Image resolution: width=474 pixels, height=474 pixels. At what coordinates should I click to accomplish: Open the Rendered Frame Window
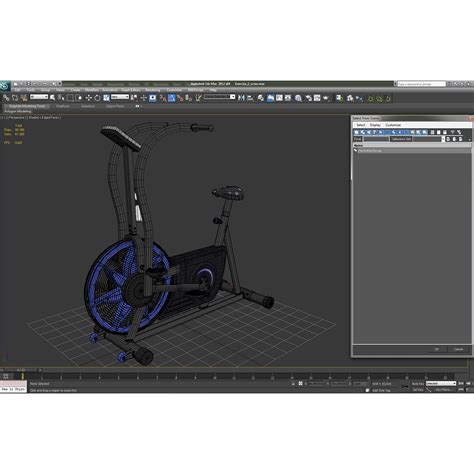pos(317,98)
